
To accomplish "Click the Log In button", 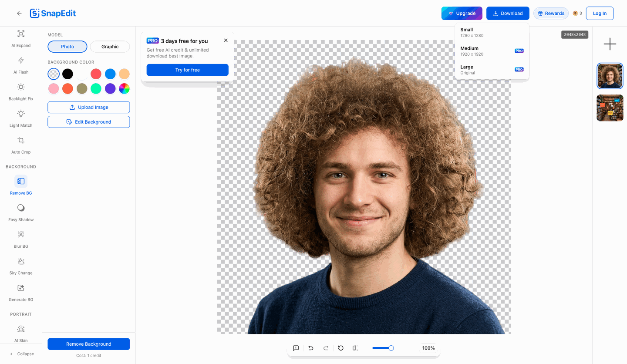I will [x=600, y=13].
